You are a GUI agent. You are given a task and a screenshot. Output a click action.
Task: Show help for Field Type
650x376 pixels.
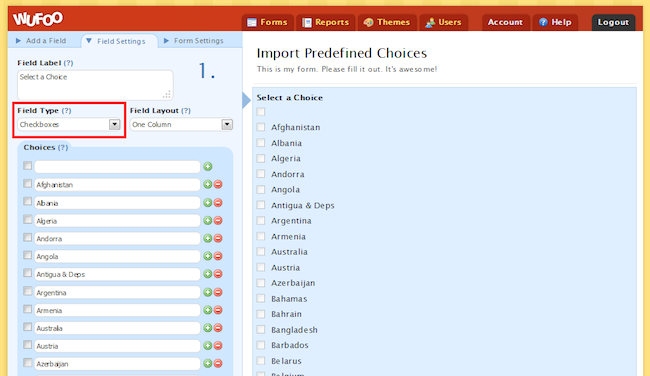coord(66,111)
